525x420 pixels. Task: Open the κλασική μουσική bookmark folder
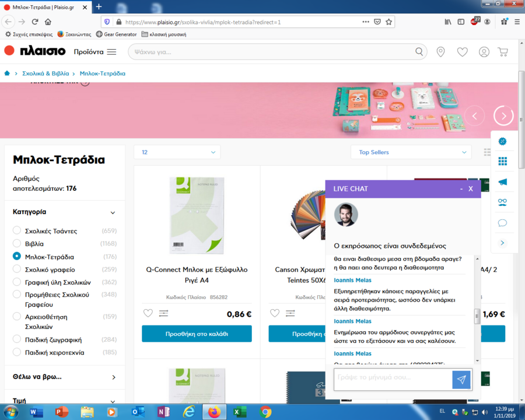[x=164, y=34]
